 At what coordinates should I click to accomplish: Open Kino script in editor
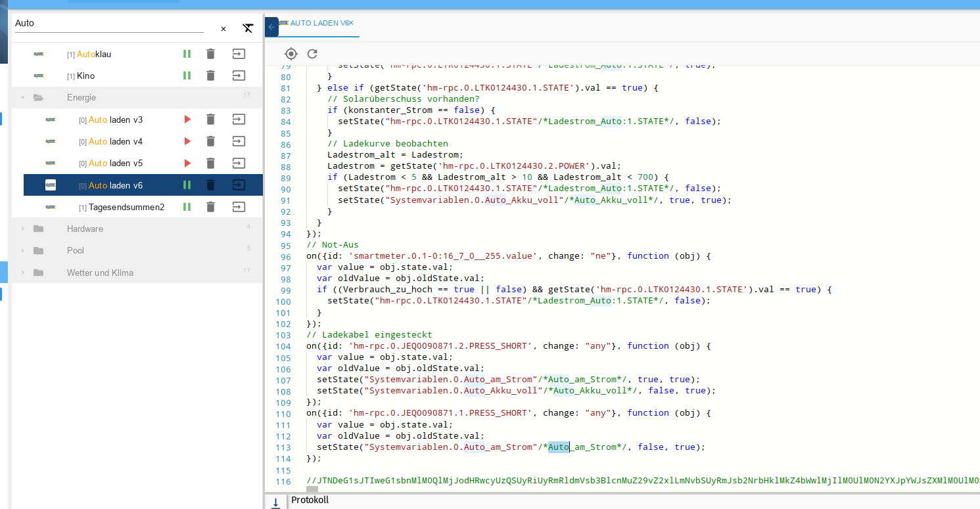coord(239,76)
